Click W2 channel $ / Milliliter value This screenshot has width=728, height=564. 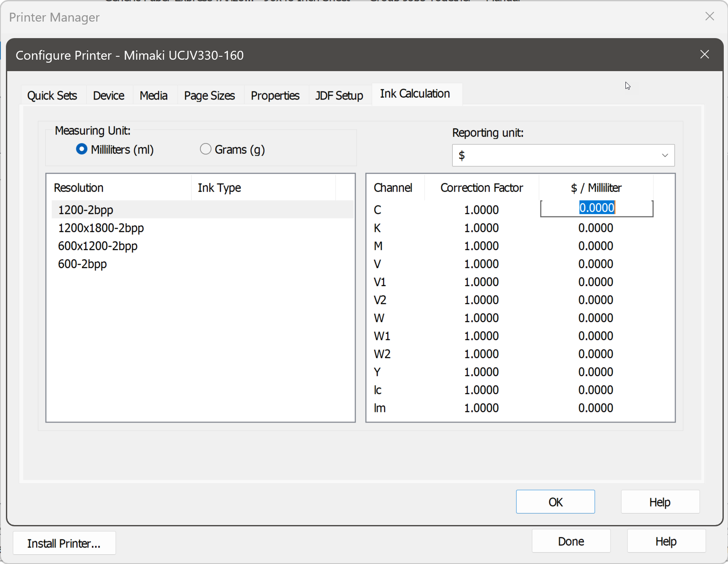pos(596,354)
